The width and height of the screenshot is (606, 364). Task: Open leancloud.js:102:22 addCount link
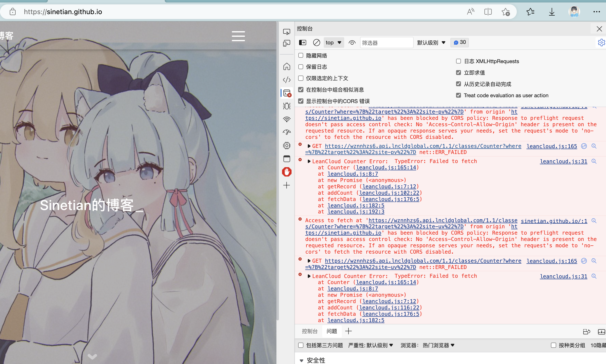(x=389, y=193)
